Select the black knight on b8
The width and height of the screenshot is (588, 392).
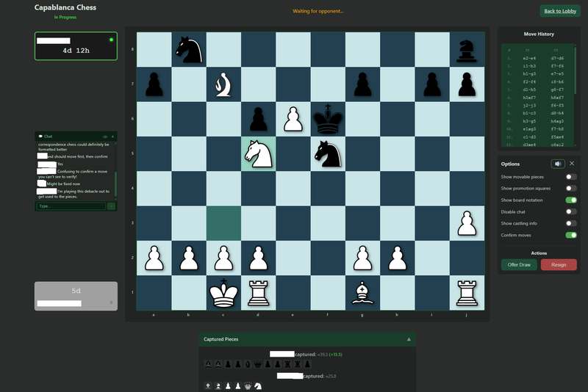189,49
